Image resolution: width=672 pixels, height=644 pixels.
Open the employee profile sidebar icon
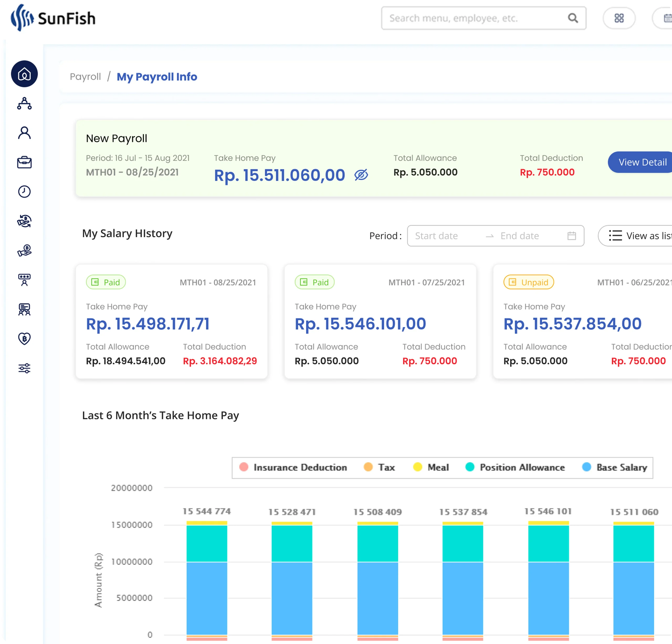tap(24, 133)
